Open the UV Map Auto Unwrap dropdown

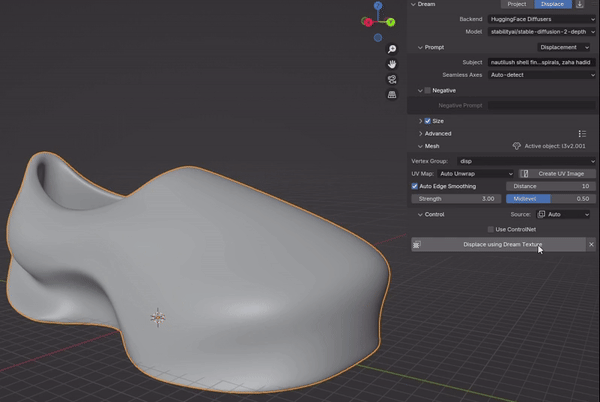click(476, 173)
